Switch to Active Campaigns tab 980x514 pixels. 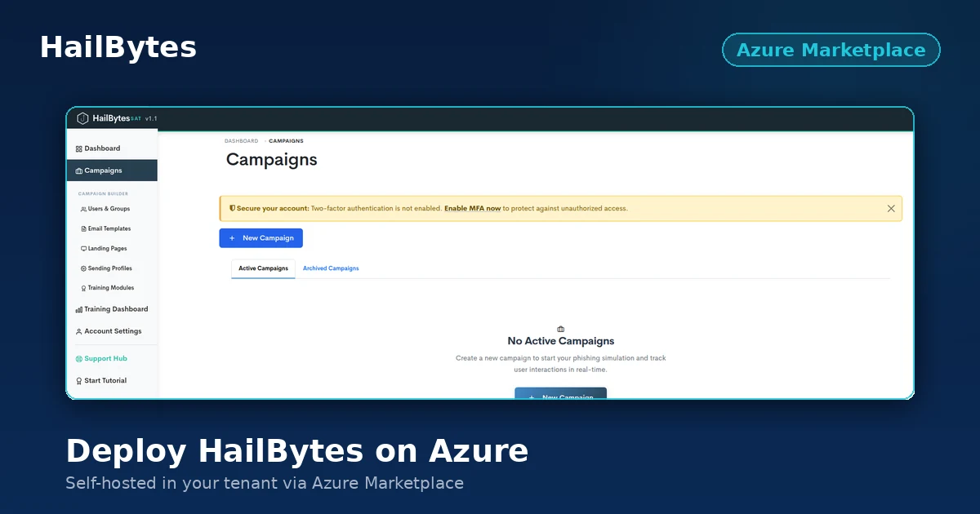pyautogui.click(x=263, y=268)
